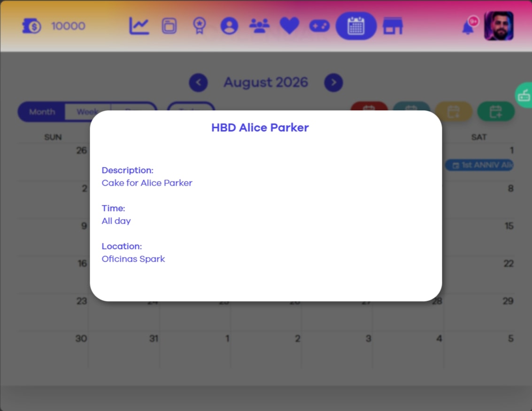Open the store shop icon
532x411 pixels.
[x=393, y=26]
